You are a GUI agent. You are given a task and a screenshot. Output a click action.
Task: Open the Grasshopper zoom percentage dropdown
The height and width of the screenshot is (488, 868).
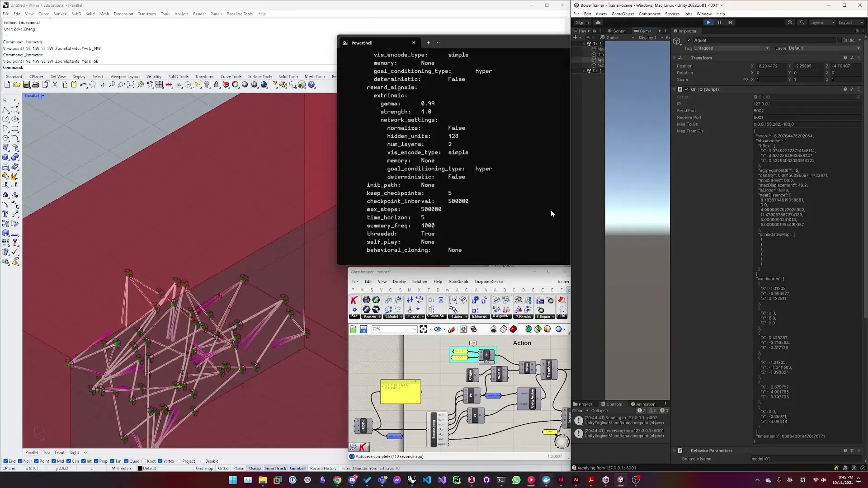(414, 329)
